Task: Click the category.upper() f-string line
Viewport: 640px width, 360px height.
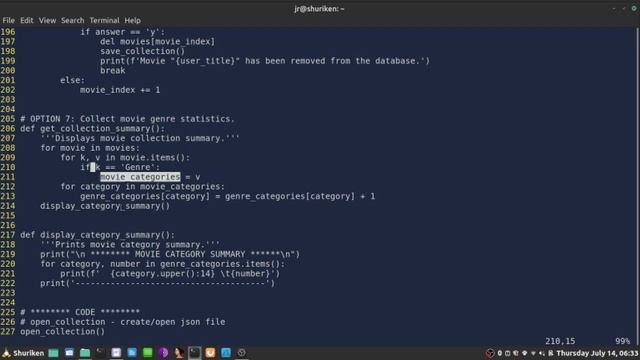Action: click(170, 274)
